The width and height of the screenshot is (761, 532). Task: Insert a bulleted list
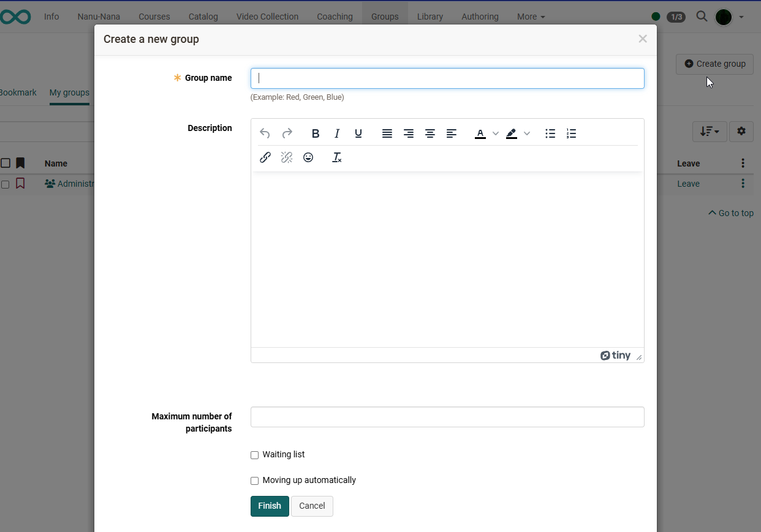pyautogui.click(x=550, y=133)
